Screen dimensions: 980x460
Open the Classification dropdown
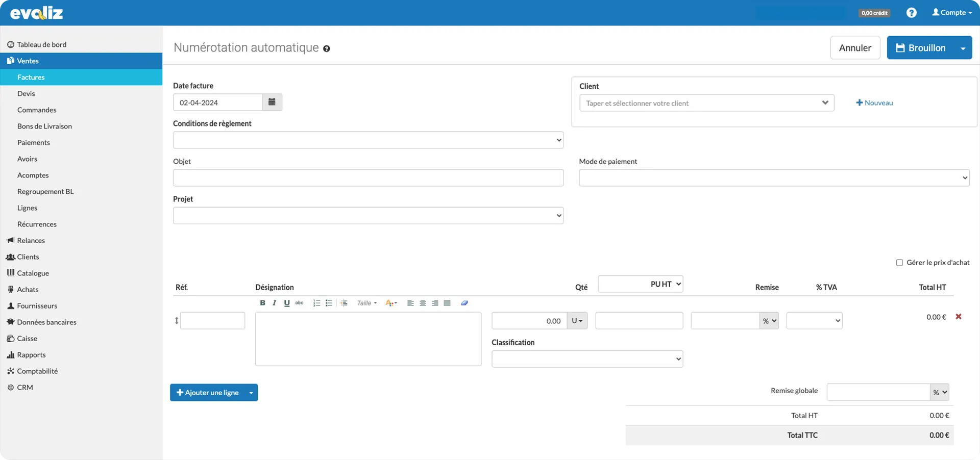point(587,359)
